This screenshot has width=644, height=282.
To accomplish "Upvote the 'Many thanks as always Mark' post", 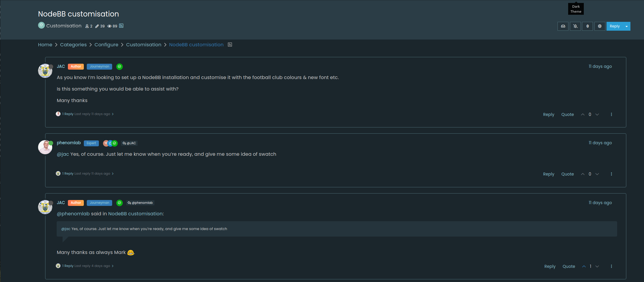I will (x=584, y=266).
